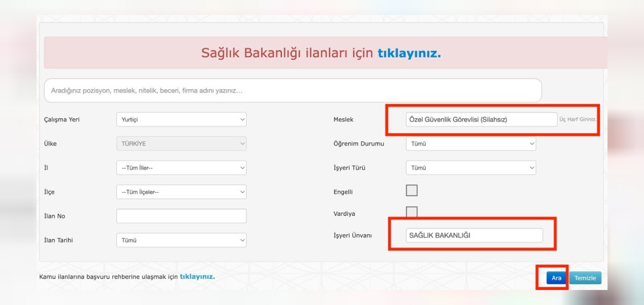Viewport: 644px width, 305px height.
Task: Click the İlçe label text
Action: click(x=49, y=192)
